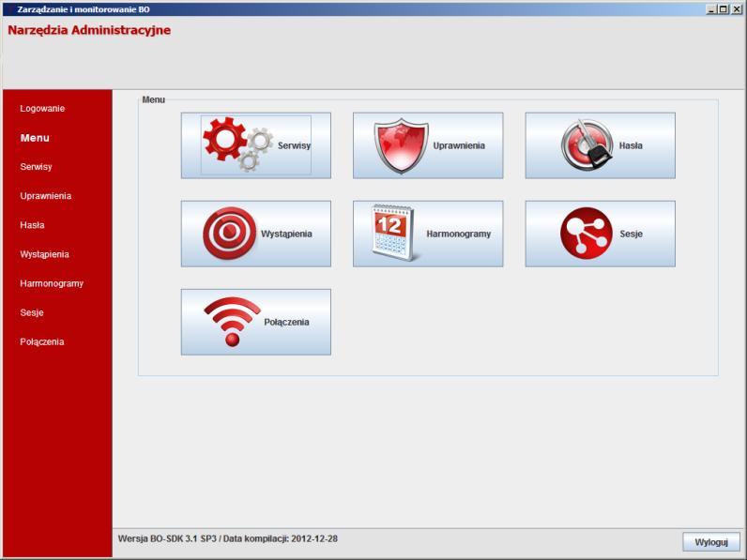Select Menu in the red sidebar
The image size is (747, 560).
click(35, 138)
